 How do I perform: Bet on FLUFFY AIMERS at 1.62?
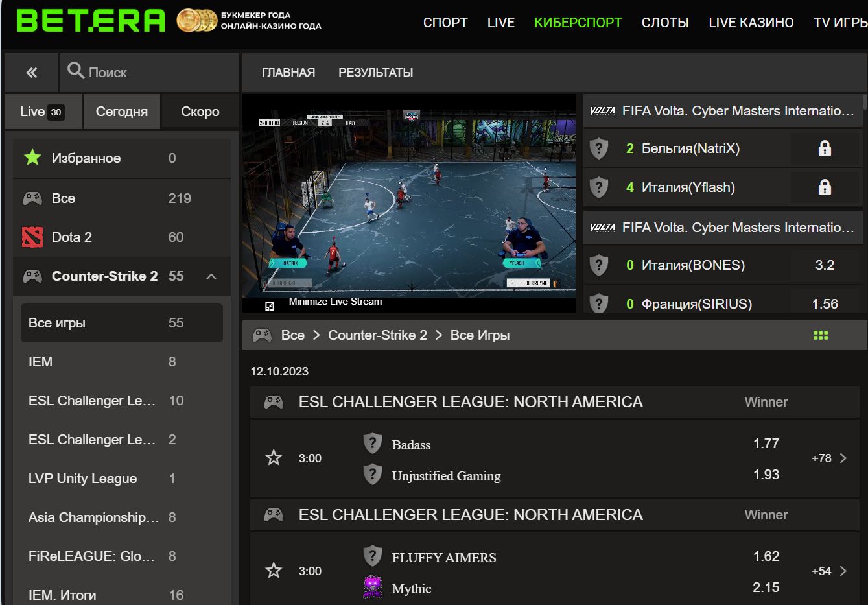[x=766, y=556]
